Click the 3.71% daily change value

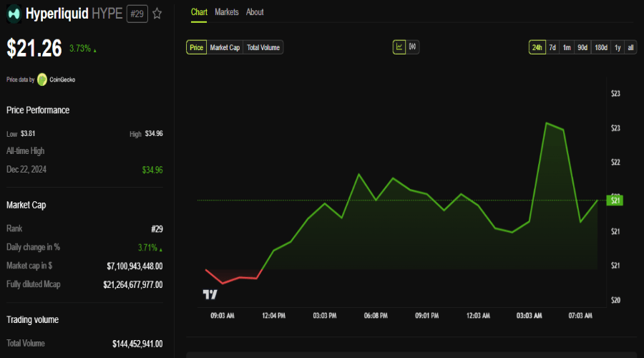150,248
